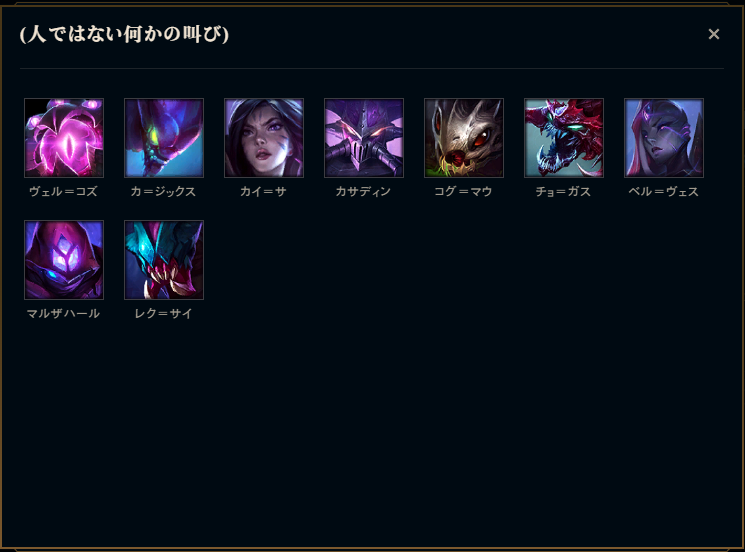Click the コグ=マウ name label
The height and width of the screenshot is (552, 745).
tap(463, 191)
